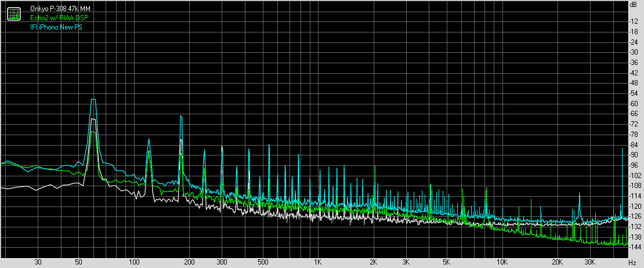The image size is (644, 268).
Task: Click the dB unit label on the vertical axis
Action: click(634, 4)
